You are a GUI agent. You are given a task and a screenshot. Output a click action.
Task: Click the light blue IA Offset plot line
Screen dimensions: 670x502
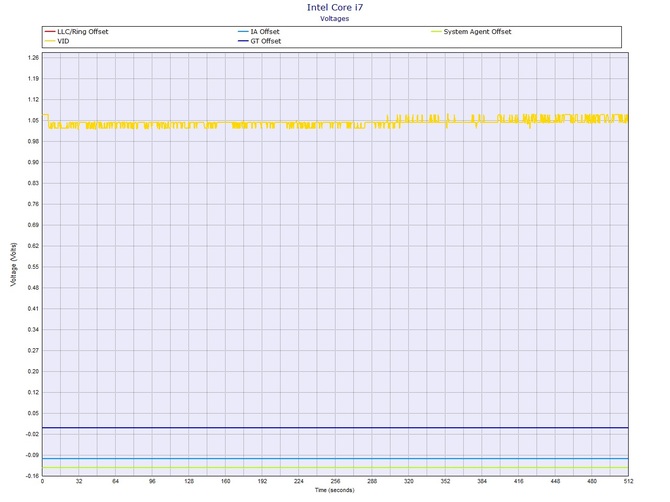(335, 459)
